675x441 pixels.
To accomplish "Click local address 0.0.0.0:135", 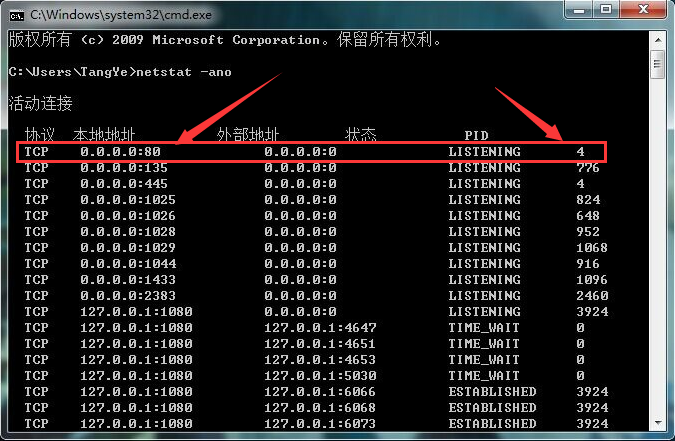I will click(x=124, y=168).
